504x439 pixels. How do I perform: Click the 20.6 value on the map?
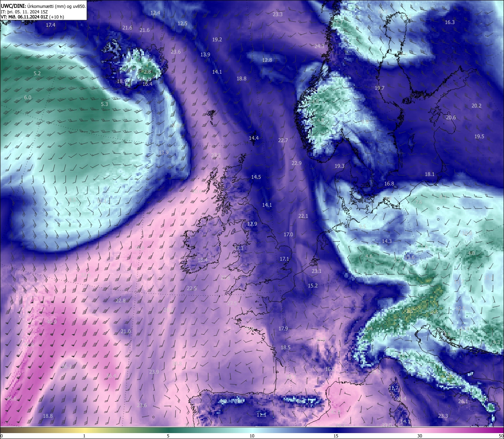[451, 117]
